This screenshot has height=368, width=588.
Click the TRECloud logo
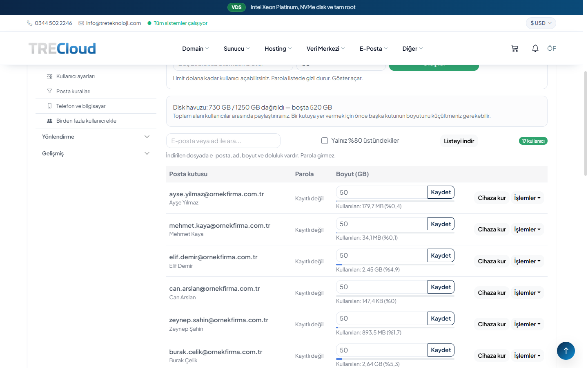click(x=62, y=48)
